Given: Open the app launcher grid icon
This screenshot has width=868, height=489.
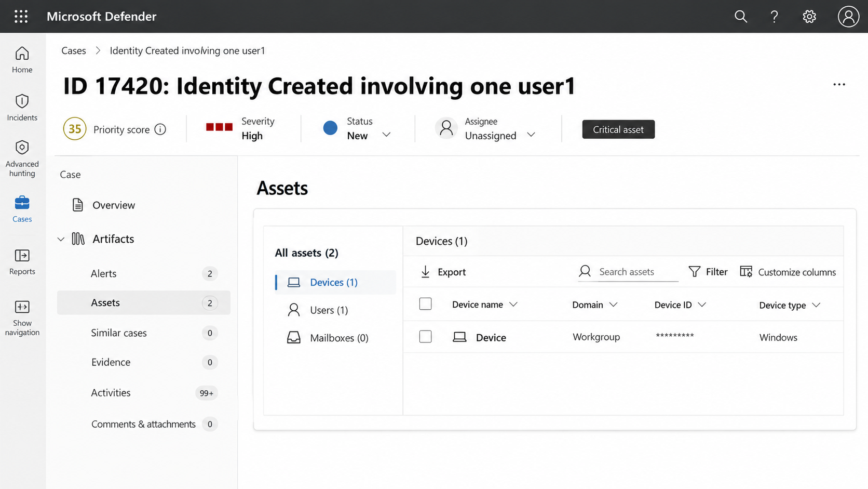Looking at the screenshot, I should [21, 17].
